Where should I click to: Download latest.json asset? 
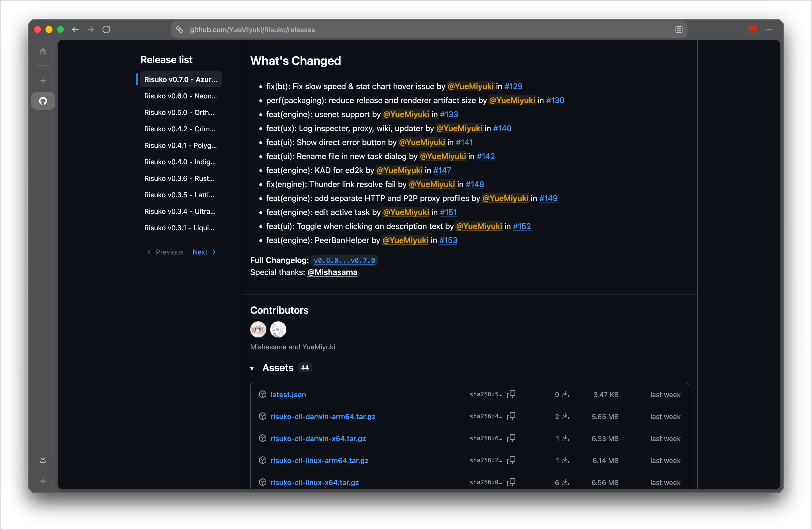(x=288, y=395)
